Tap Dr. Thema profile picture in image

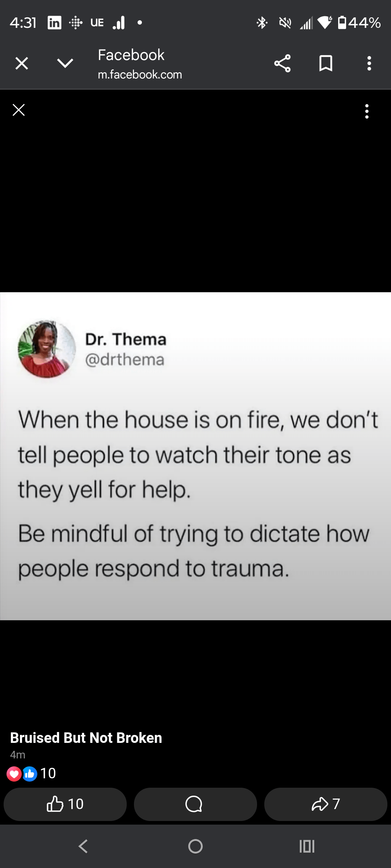[47, 349]
